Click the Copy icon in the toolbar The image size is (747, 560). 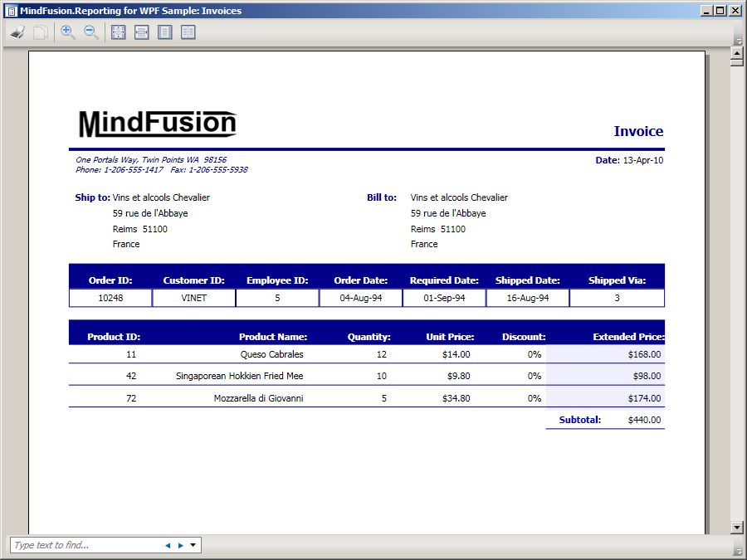coord(40,32)
